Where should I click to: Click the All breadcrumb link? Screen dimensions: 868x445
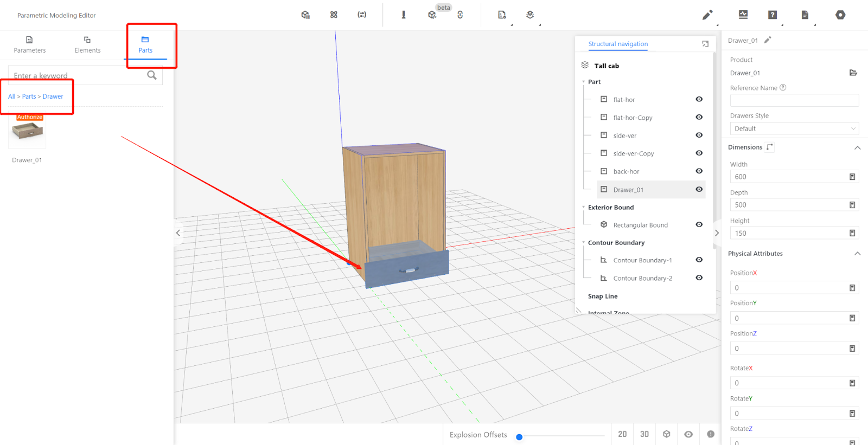pyautogui.click(x=11, y=96)
